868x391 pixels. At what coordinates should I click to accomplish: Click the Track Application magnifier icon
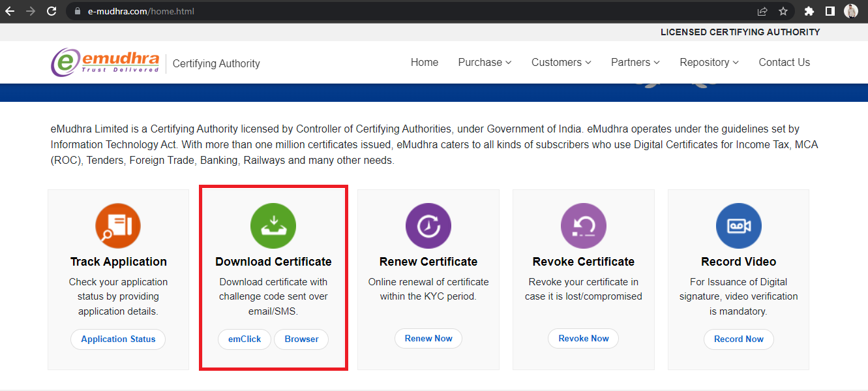[x=118, y=225]
